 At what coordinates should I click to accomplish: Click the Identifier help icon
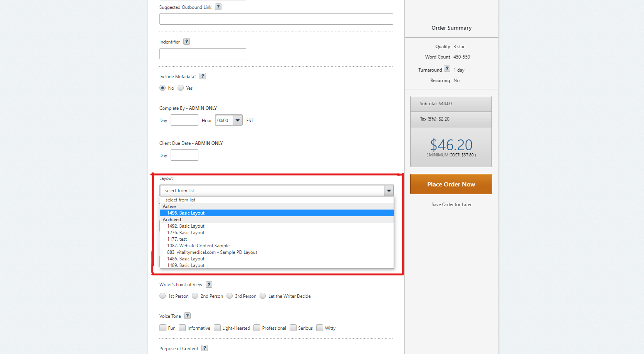186,41
